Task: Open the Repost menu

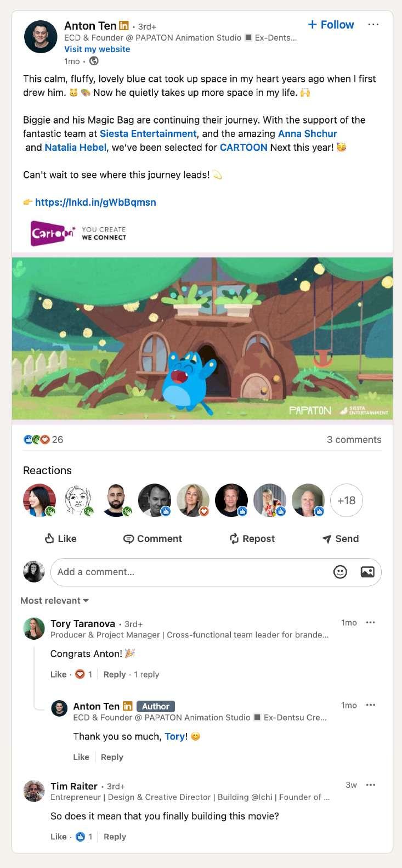Action: (x=252, y=539)
